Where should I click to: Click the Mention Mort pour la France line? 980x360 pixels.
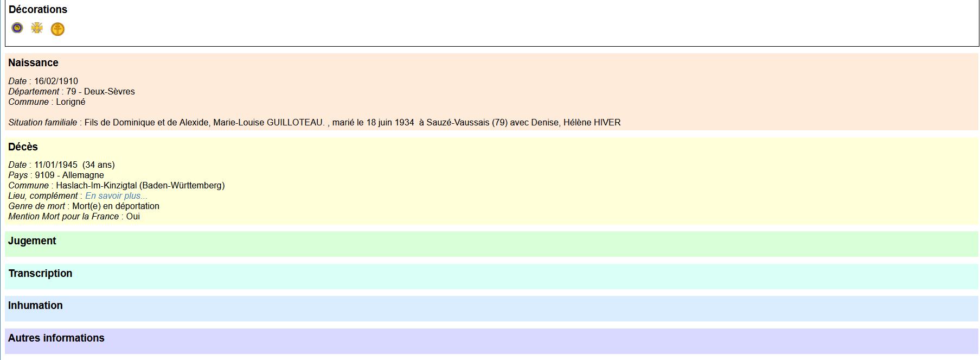(74, 217)
